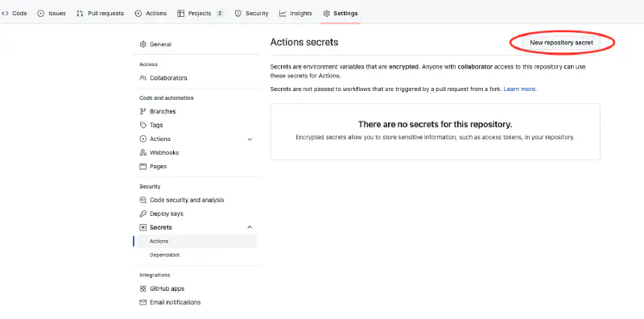Screen dimensions: 644x319
Task: Click the Issues circle icon
Action: [x=41, y=13]
